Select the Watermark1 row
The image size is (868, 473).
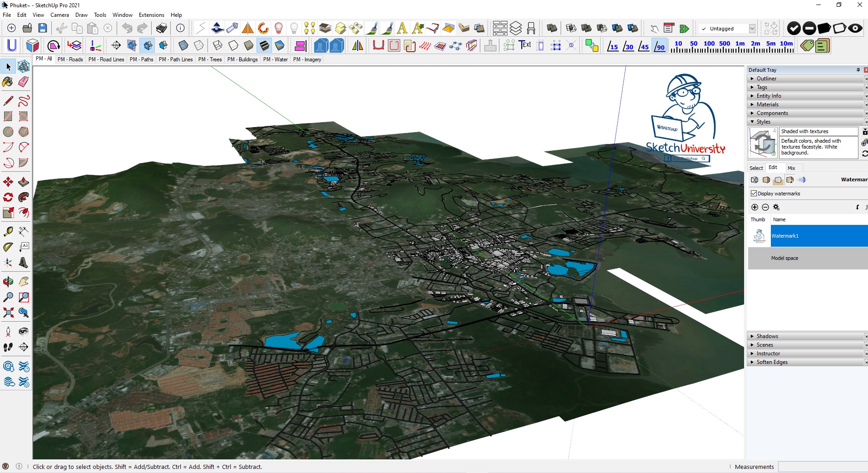coord(808,236)
